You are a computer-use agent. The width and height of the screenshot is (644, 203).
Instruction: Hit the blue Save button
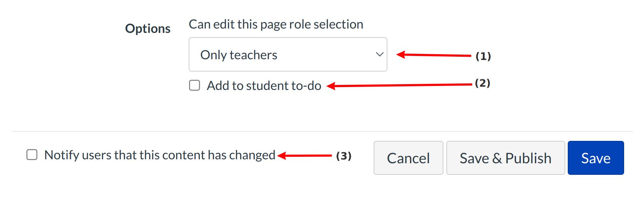596,158
